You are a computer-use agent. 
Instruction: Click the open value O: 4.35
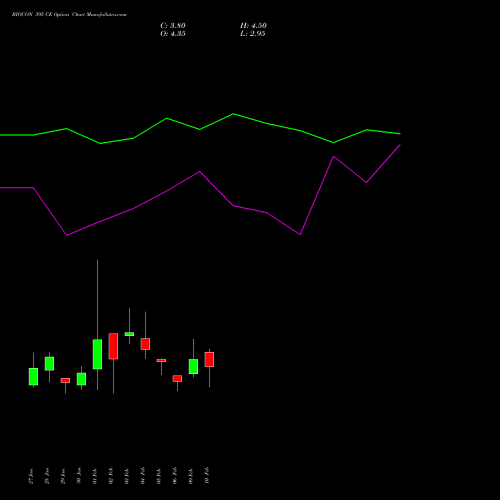[173, 34]
